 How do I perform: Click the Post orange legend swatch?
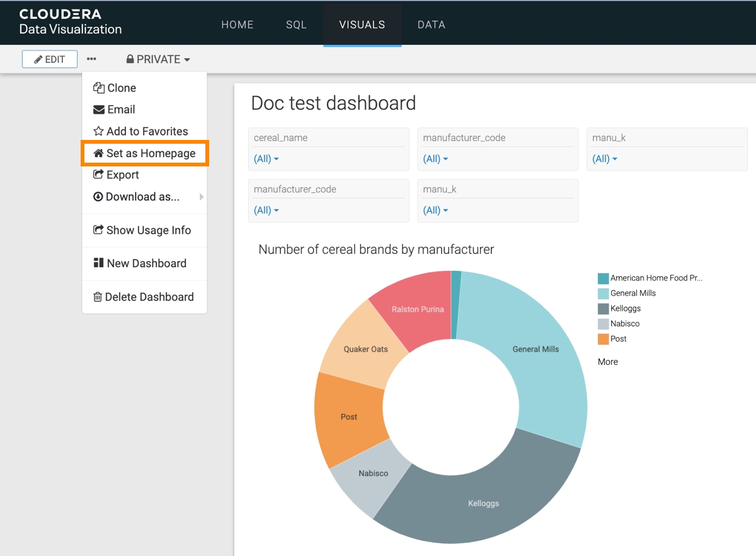tap(603, 339)
